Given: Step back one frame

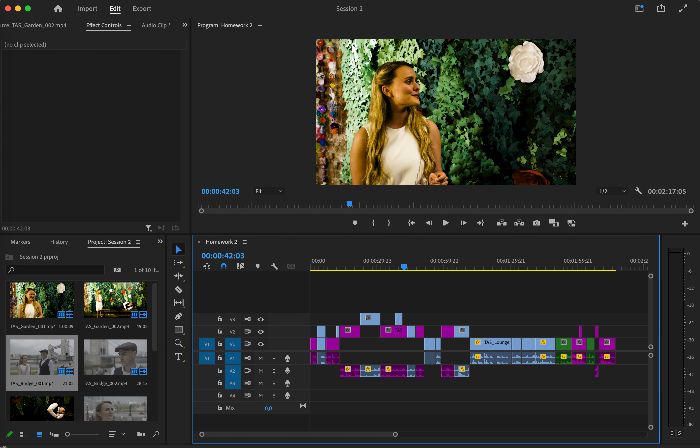Looking at the screenshot, I should pos(429,223).
